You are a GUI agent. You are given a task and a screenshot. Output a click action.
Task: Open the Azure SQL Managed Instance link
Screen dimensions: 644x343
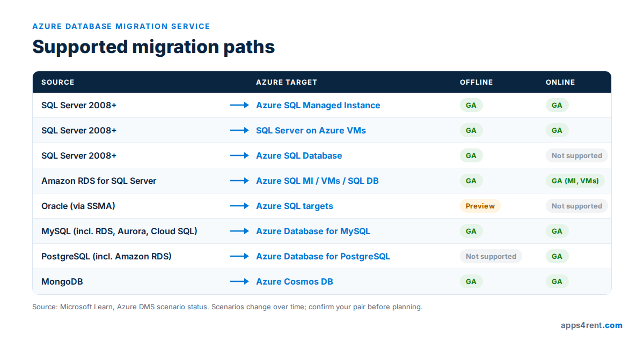[318, 105]
